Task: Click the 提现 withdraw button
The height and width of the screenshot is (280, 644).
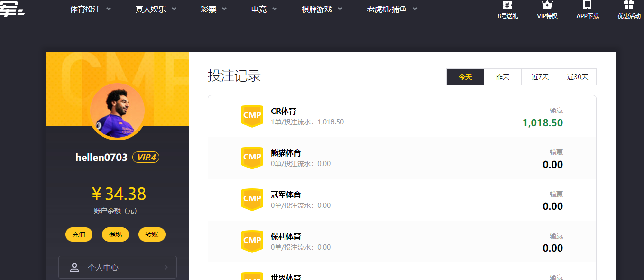Action: pyautogui.click(x=115, y=234)
